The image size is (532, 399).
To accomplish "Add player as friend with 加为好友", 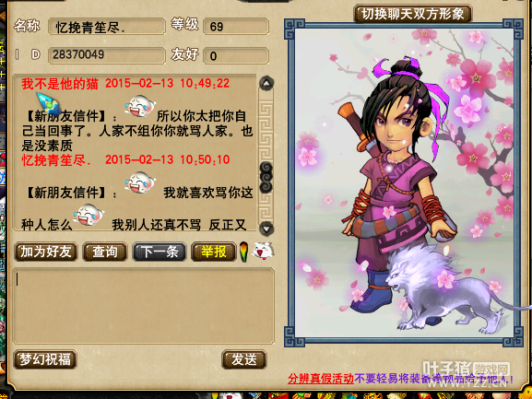I will tap(46, 252).
